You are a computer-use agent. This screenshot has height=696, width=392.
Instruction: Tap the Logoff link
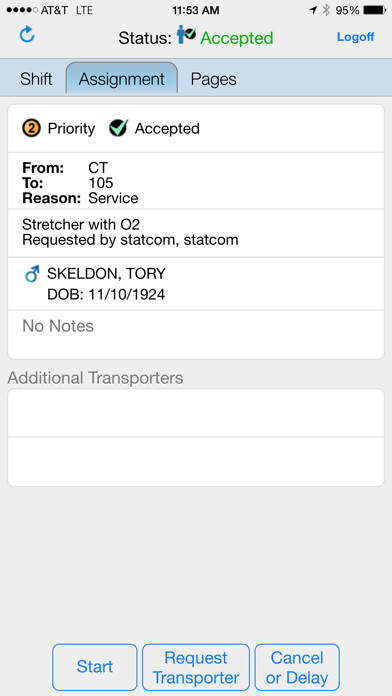(x=355, y=37)
